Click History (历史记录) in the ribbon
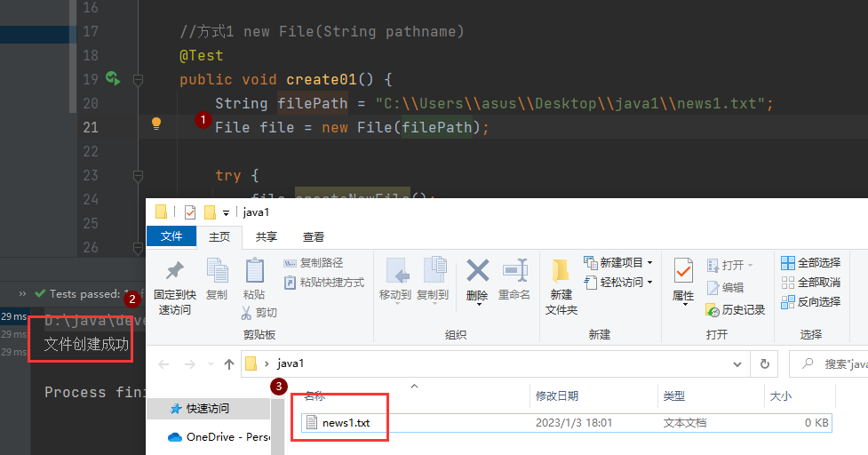The image size is (868, 455). click(x=736, y=310)
